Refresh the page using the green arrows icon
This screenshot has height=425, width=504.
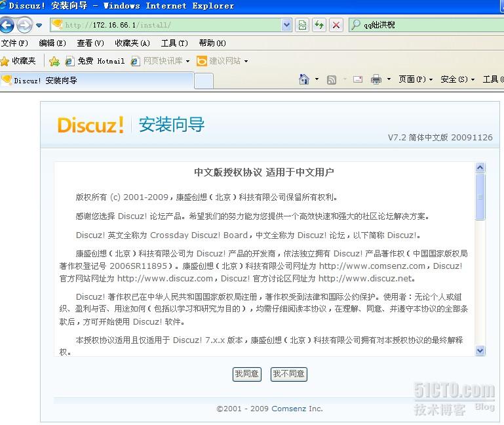[x=319, y=25]
